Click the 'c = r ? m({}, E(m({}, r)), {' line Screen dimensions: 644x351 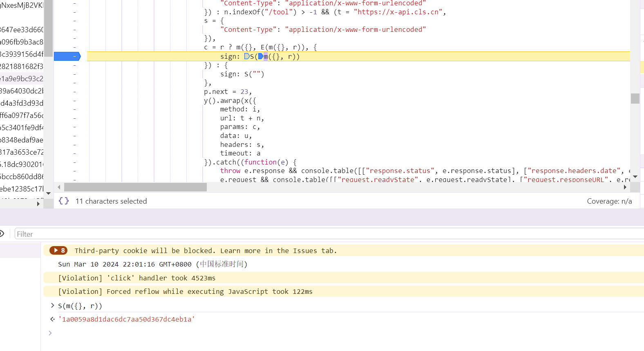pyautogui.click(x=260, y=47)
